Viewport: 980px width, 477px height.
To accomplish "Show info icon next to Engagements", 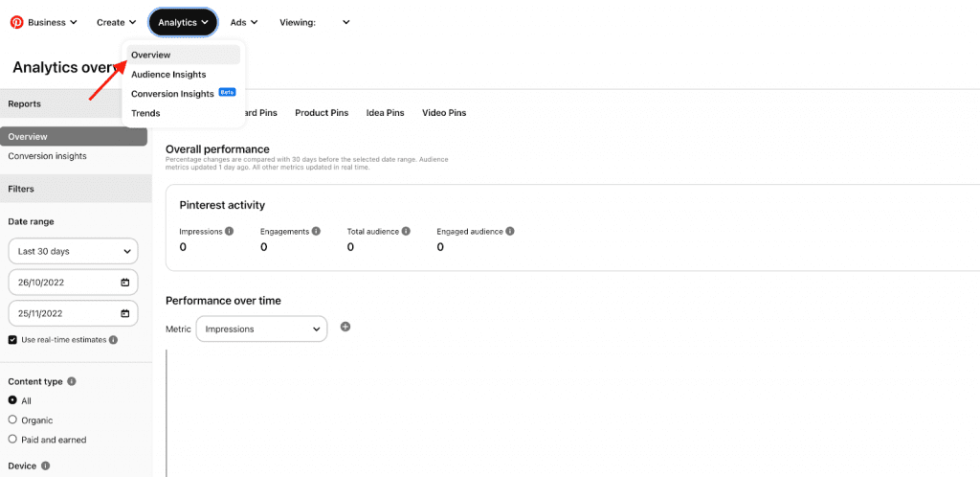I will click(316, 231).
